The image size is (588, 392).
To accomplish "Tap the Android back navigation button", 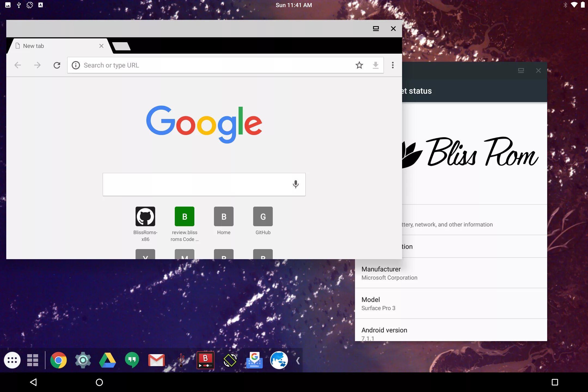I will pyautogui.click(x=33, y=382).
